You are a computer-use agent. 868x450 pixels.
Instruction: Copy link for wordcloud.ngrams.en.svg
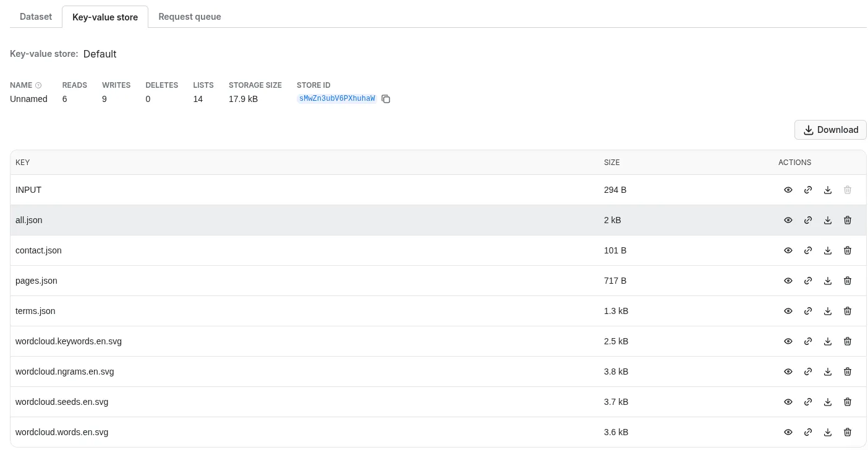coord(807,371)
